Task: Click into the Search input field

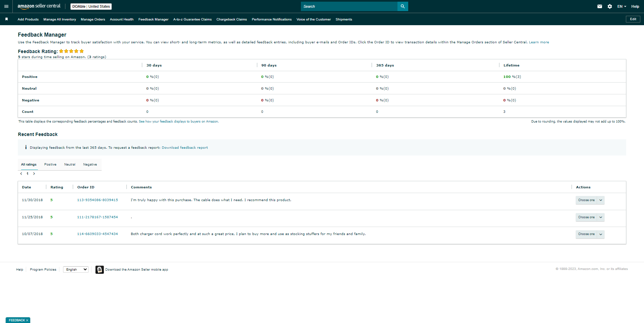Action: click(x=349, y=6)
